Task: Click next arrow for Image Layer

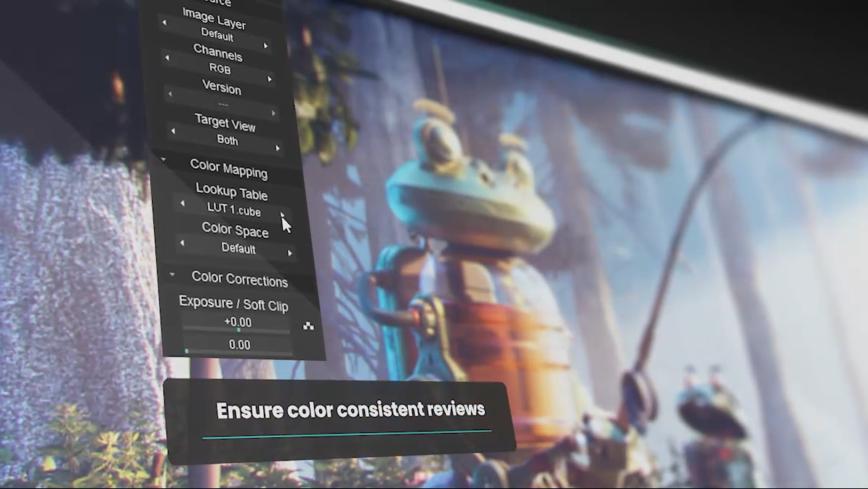Action: pos(266,45)
